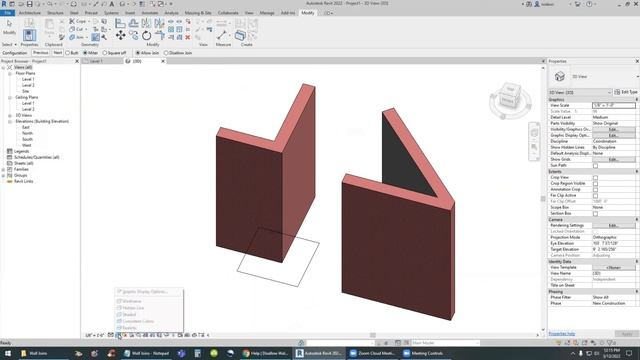The height and width of the screenshot is (360, 640).
Task: Open the Massing & Site ribbon tab
Action: pos(198,13)
